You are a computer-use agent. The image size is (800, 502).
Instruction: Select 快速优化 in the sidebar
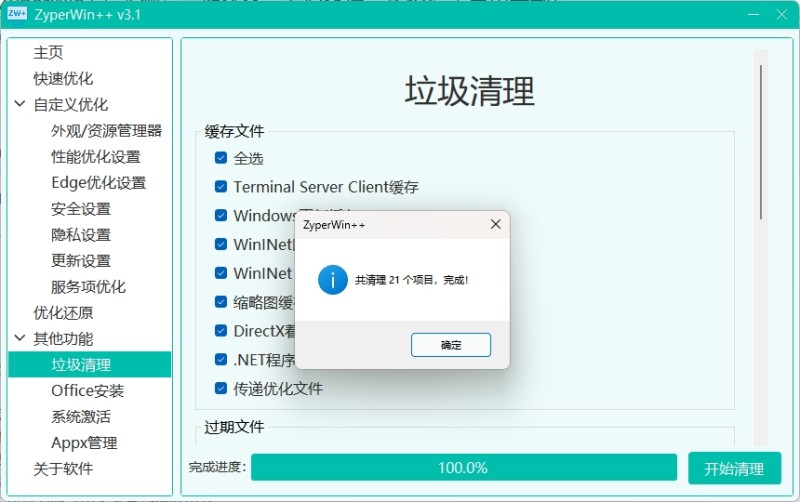click(63, 78)
